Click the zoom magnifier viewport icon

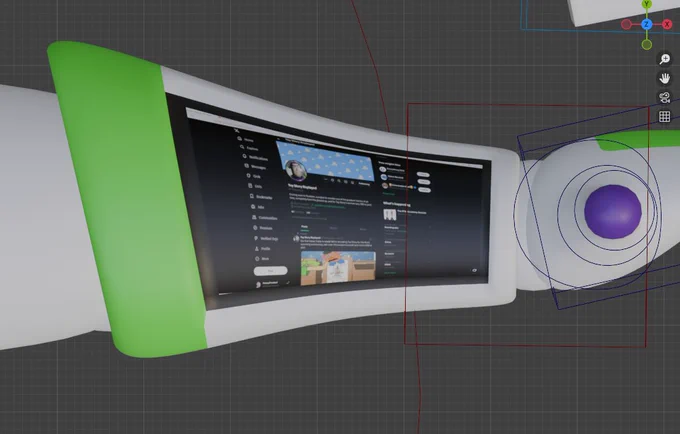664,59
